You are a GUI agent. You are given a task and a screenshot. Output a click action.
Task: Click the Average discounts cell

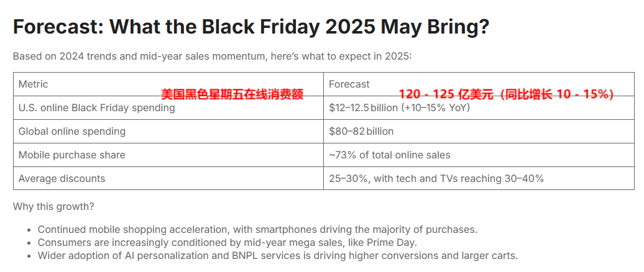62,179
